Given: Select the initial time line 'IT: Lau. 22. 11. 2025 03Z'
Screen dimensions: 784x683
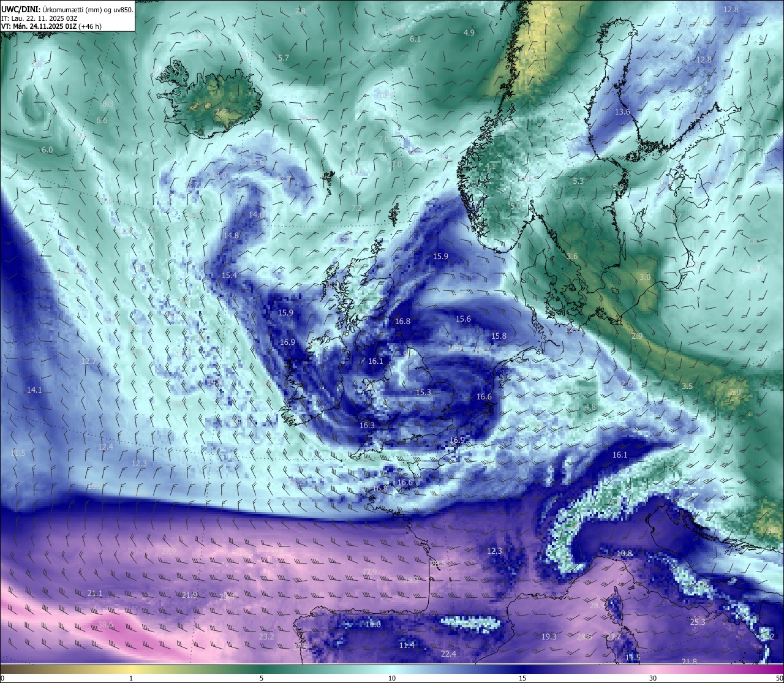Looking at the screenshot, I should point(38,18).
